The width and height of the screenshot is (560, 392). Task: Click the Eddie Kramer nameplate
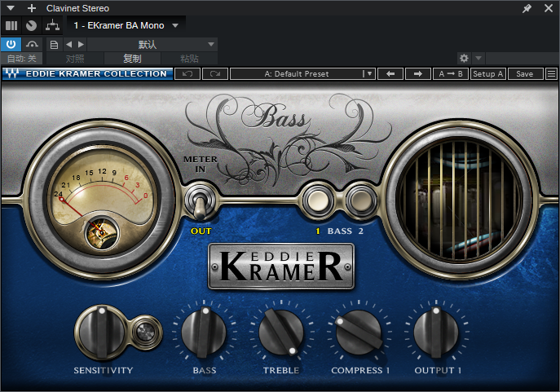coord(281,266)
